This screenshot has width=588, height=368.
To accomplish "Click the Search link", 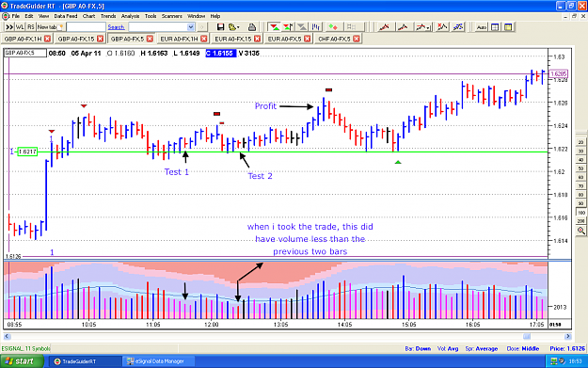I will [x=116, y=27].
